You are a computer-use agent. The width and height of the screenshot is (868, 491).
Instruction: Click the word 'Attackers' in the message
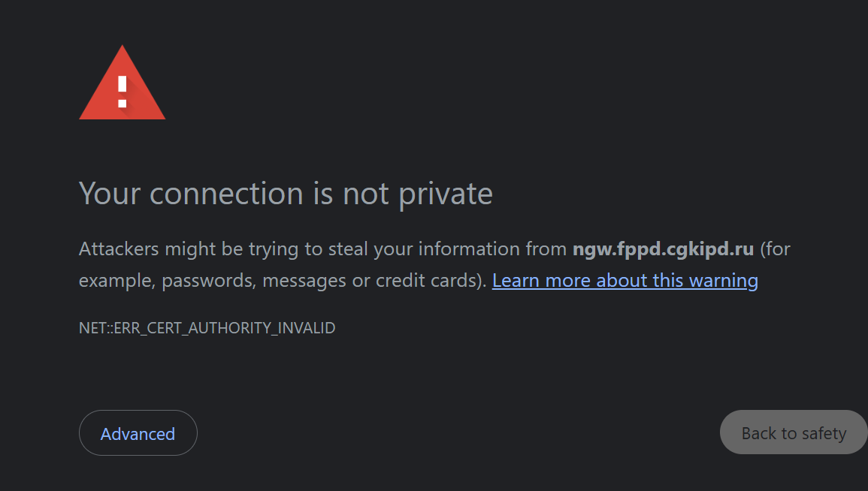[x=119, y=249]
